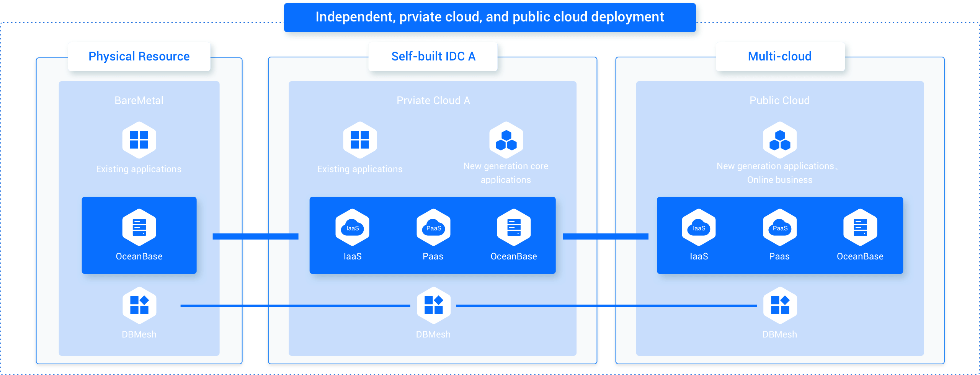The height and width of the screenshot is (375, 980).
Task: Click the Online business text in Public Cloud
Action: pos(780,180)
